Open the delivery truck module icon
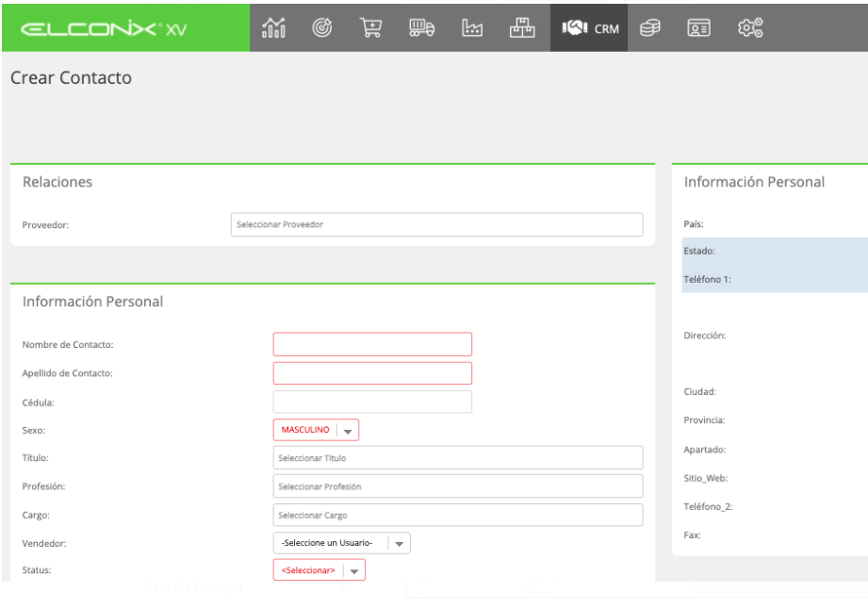The width and height of the screenshot is (868, 609). click(421, 27)
